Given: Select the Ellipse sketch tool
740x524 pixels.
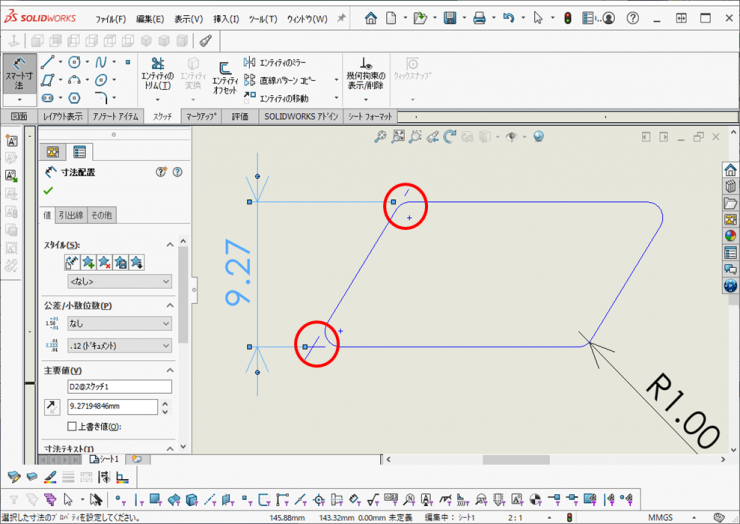Looking at the screenshot, I should 101,80.
